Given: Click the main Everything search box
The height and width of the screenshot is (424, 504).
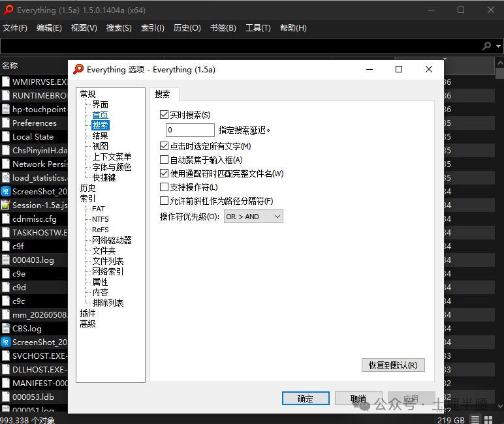Looking at the screenshot, I should [x=241, y=46].
